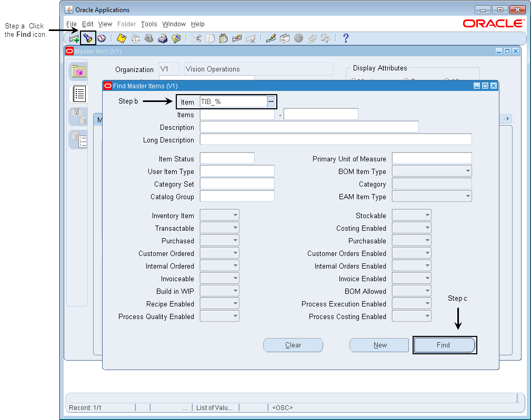Click the first Items range input field

[x=237, y=114]
